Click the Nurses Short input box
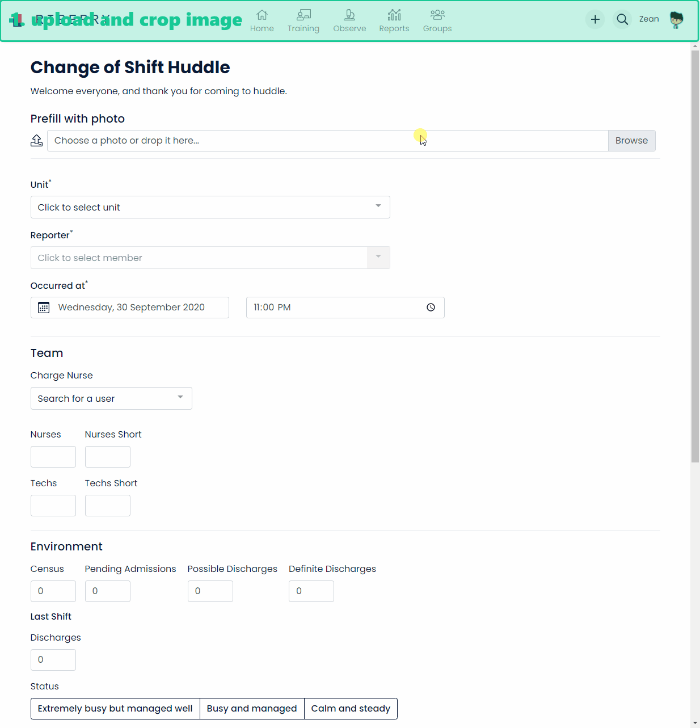Image resolution: width=700 pixels, height=728 pixels. 108,457
